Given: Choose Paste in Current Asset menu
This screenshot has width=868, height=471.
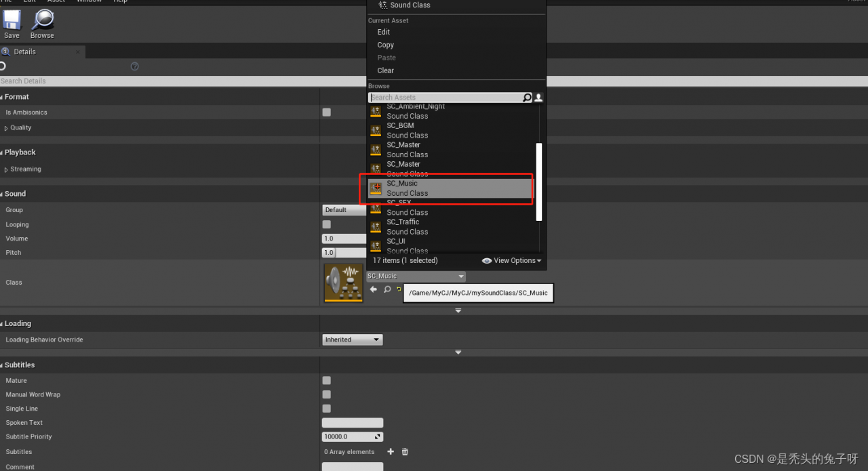Looking at the screenshot, I should pyautogui.click(x=387, y=58).
